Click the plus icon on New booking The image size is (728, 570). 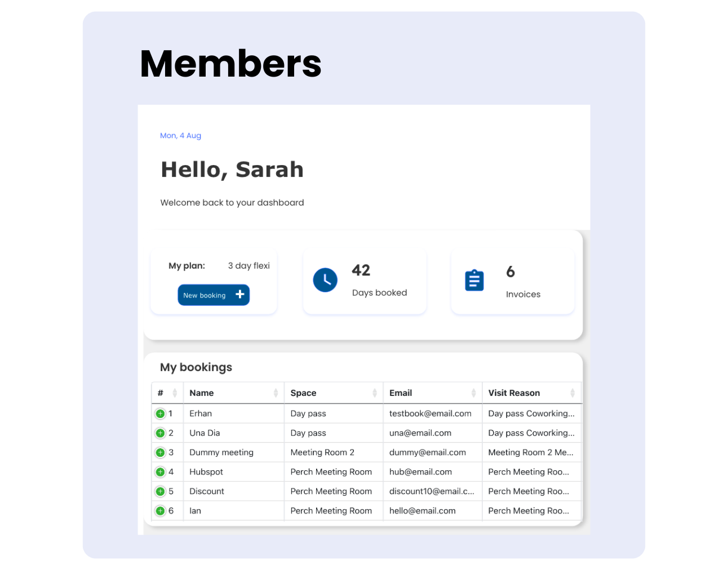(239, 295)
